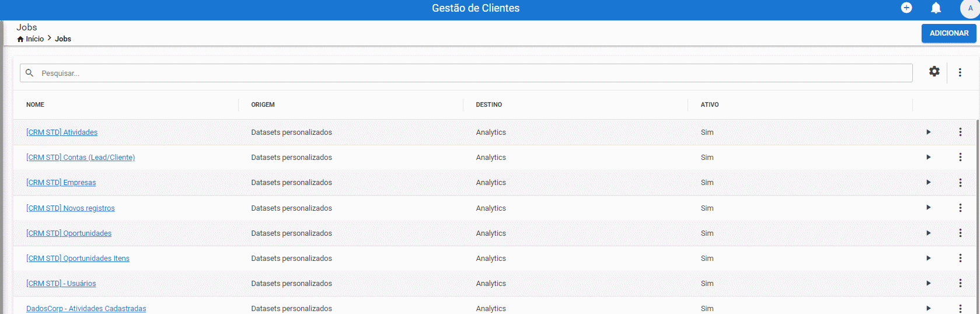The width and height of the screenshot is (980, 314).
Task: Open more options for Oportunidades row
Action: pos(960,233)
